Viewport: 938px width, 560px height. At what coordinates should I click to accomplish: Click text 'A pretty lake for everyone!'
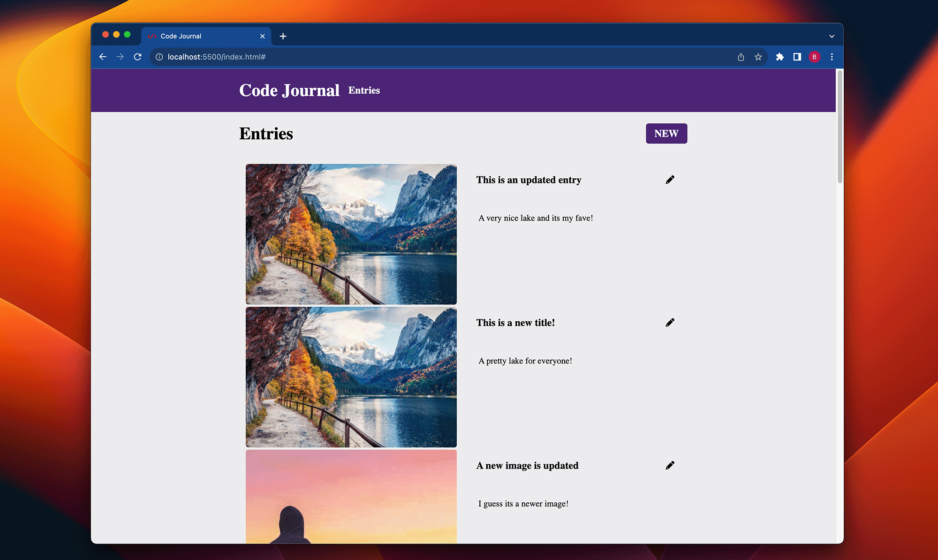coord(525,361)
